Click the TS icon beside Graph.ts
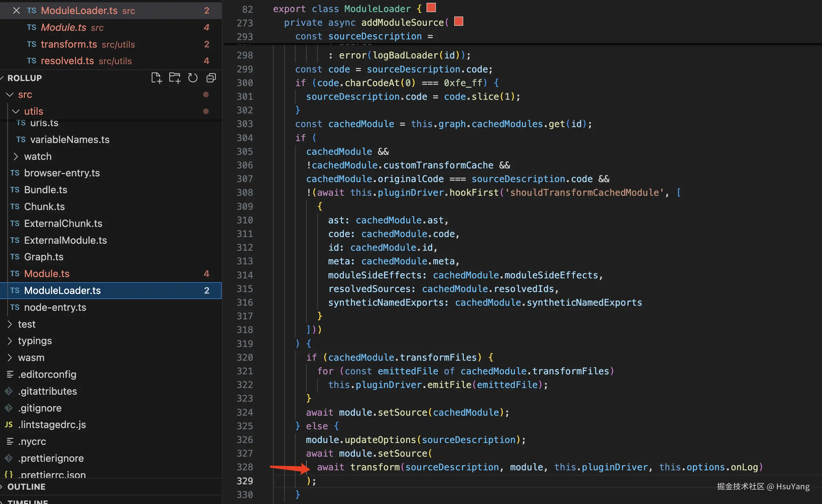The width and height of the screenshot is (822, 504). (15, 257)
